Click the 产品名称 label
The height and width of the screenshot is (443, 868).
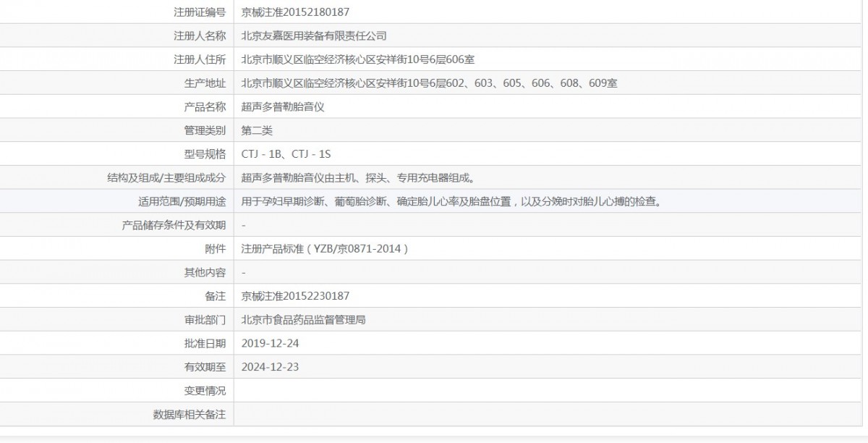(x=205, y=106)
